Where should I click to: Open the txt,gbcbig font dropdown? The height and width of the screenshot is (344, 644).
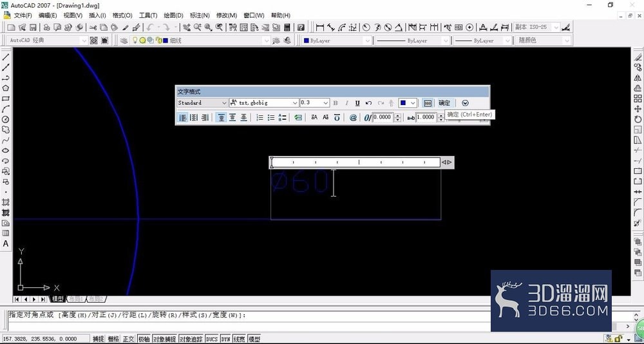click(x=264, y=102)
